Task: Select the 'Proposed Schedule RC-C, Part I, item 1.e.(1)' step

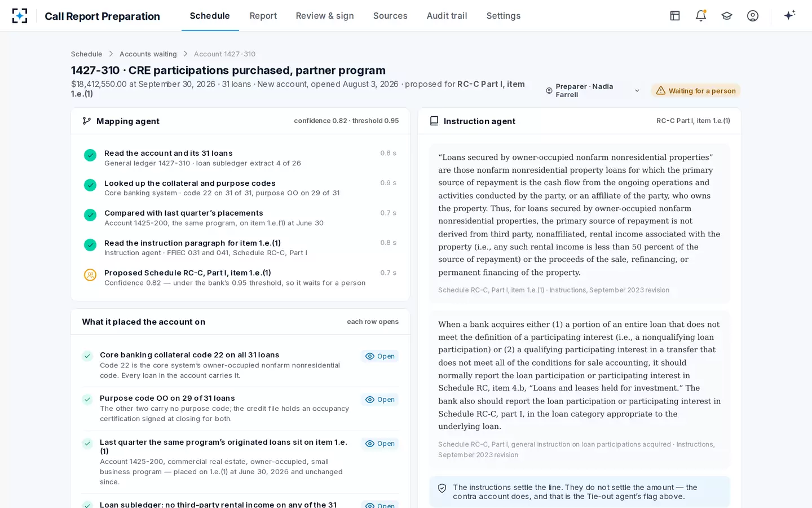Action: [x=240, y=278]
